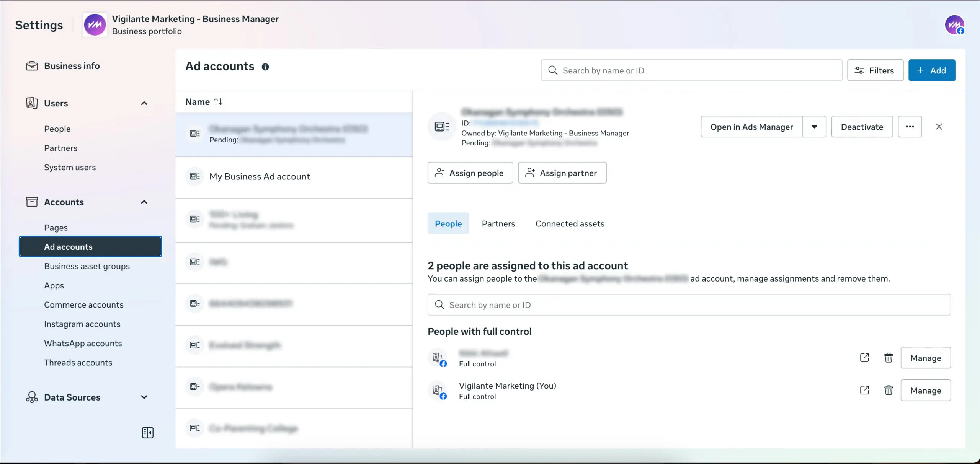Click the Vigilante Marketing business portfolio logo
980x464 pixels.
point(95,25)
